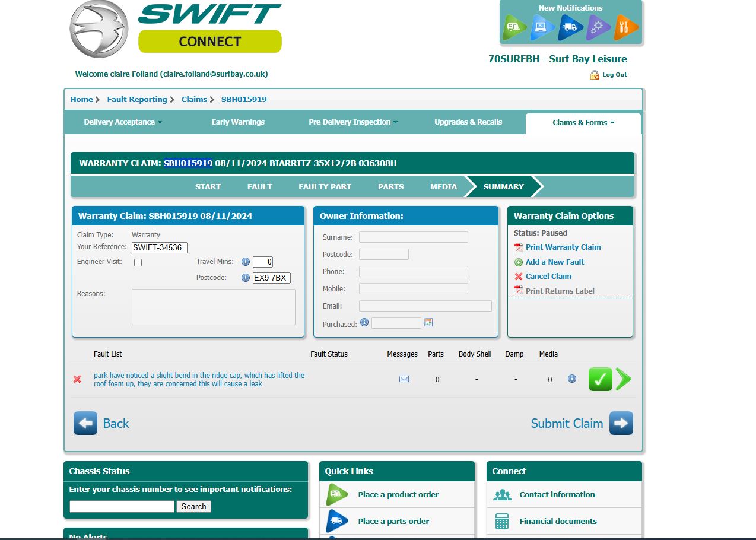Open the light-blue laptop notification icon
Image resolution: width=756 pixels, height=540 pixels.
point(542,27)
